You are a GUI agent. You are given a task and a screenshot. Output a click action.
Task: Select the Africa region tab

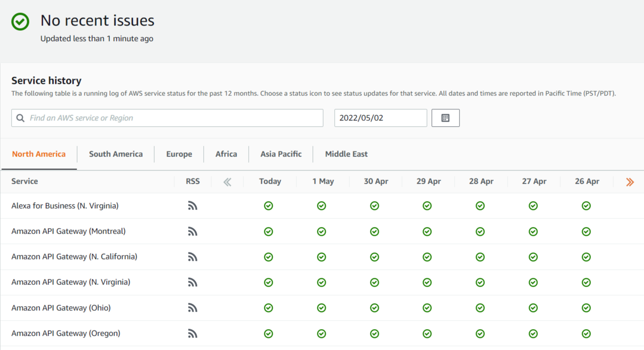click(226, 154)
